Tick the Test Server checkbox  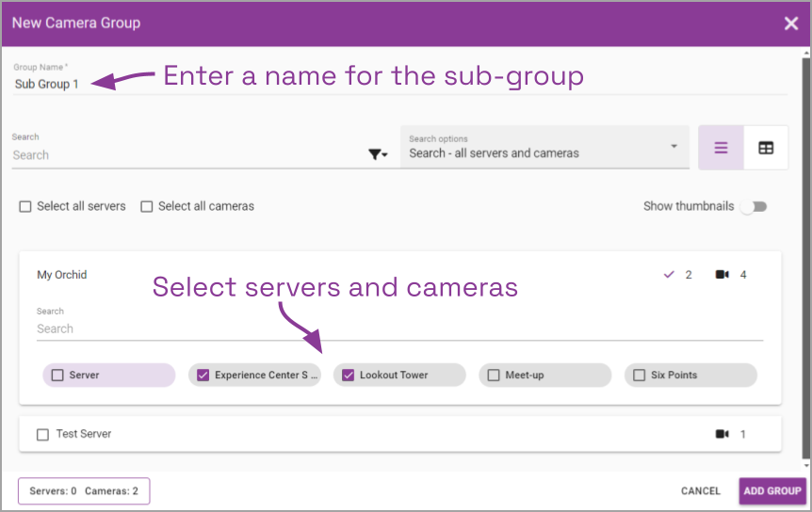click(x=43, y=435)
